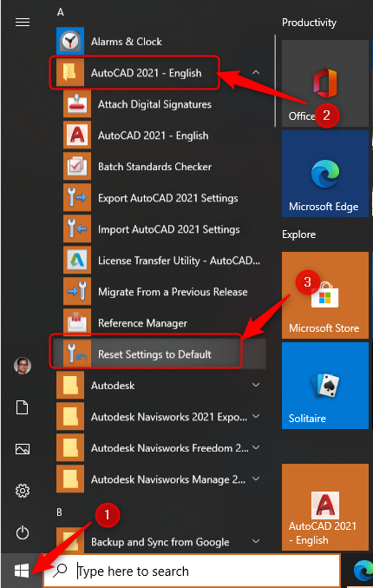The width and height of the screenshot is (373, 588).
Task: Click Autodesk Navisworks 2021 Export folder icon
Action: tap(70, 416)
